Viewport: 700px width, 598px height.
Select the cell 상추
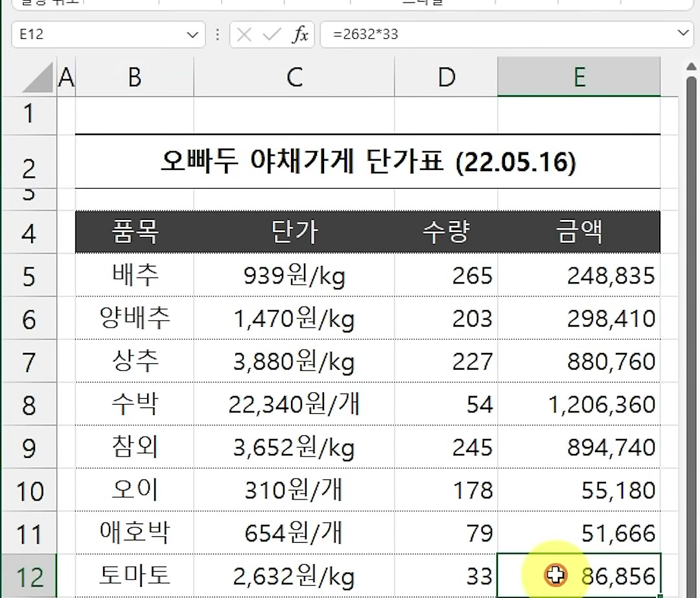pyautogui.click(x=134, y=361)
